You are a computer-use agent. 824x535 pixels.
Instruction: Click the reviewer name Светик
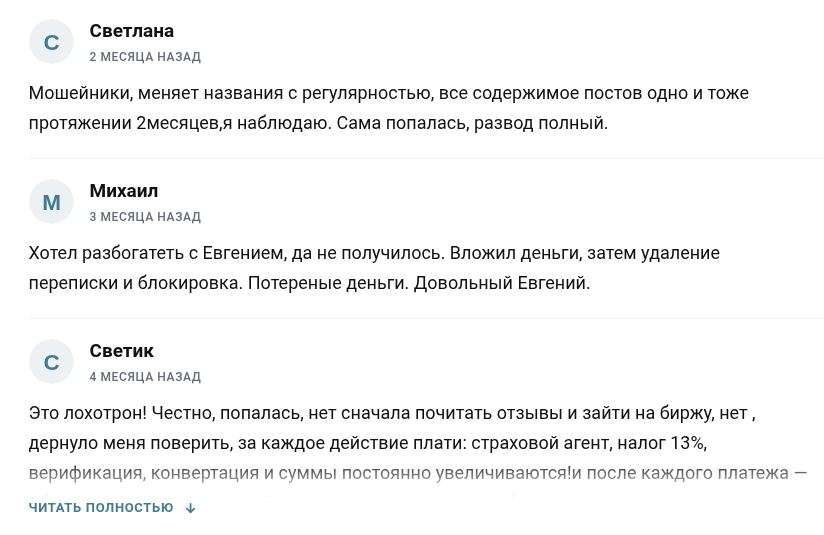122,351
